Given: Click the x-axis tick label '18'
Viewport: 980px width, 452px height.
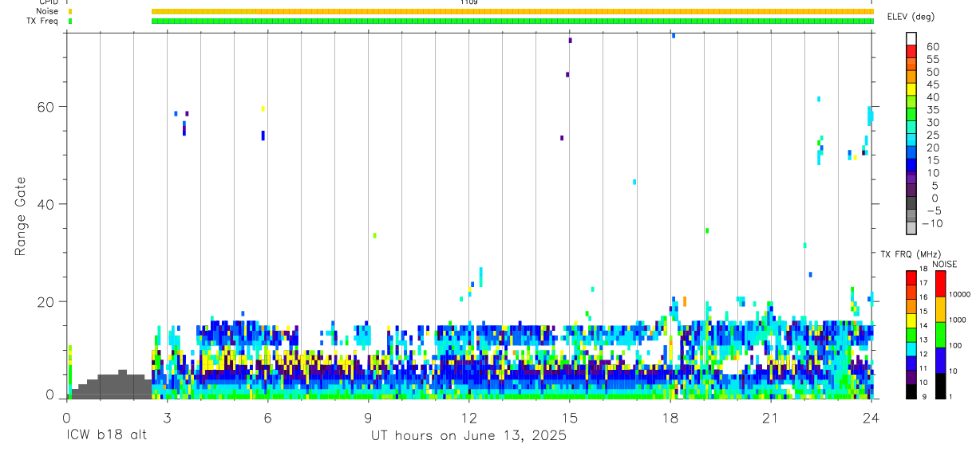Looking at the screenshot, I should tap(670, 418).
